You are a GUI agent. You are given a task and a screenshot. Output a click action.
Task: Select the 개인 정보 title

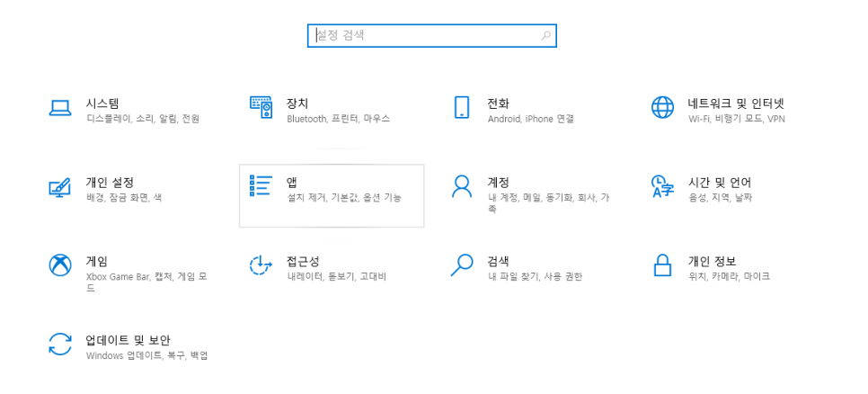point(712,261)
